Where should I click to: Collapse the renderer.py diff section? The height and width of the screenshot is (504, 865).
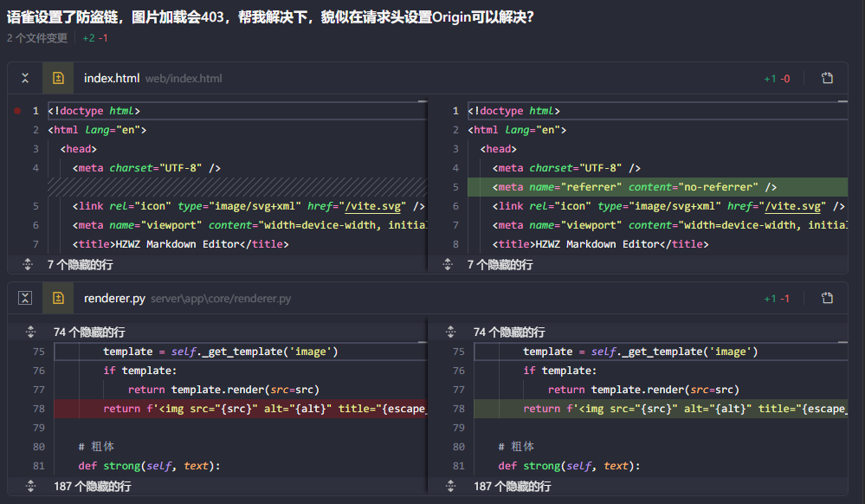click(25, 298)
